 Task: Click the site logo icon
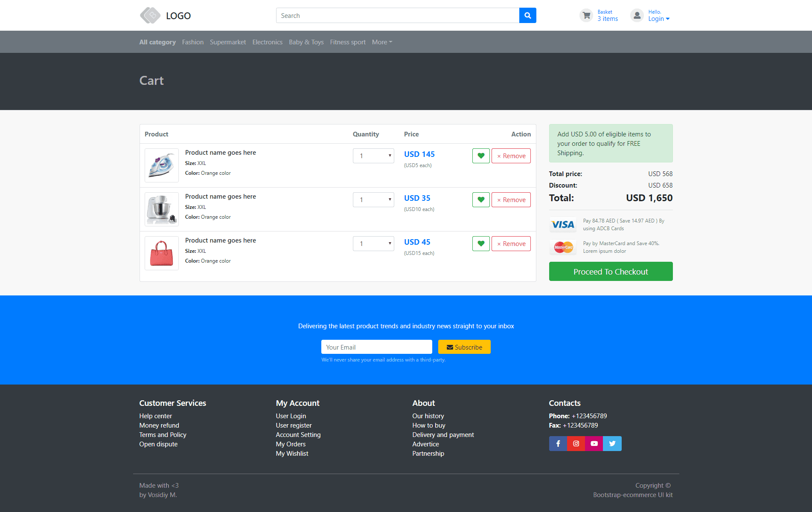click(150, 15)
